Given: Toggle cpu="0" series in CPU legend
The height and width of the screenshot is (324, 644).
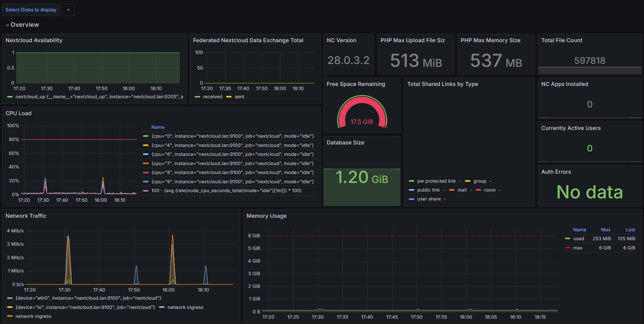Looking at the screenshot, I should coord(233,136).
